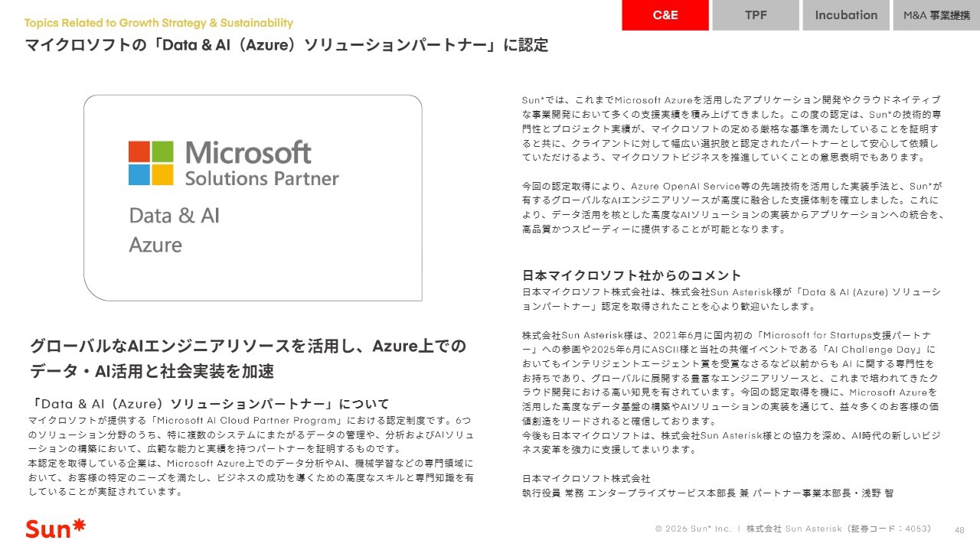This screenshot has width=980, height=550.
Task: Click the red square of the Microsoft logo
Action: tap(139, 151)
